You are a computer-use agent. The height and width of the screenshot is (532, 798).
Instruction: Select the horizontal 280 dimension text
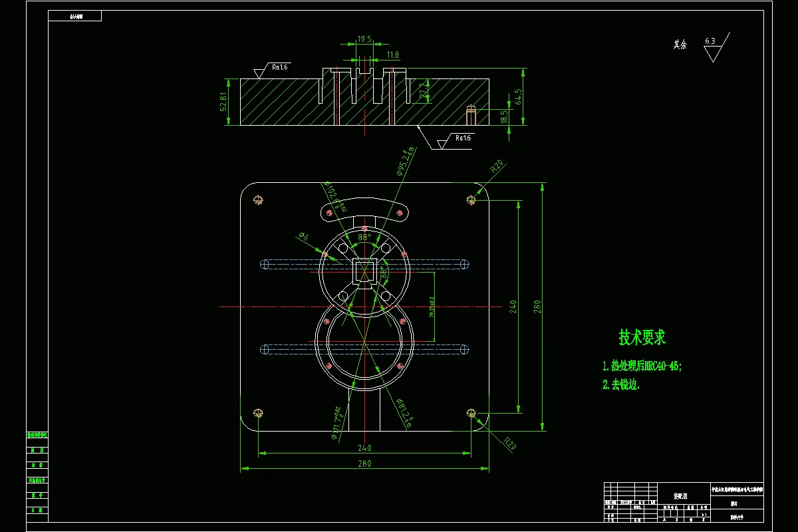click(364, 464)
